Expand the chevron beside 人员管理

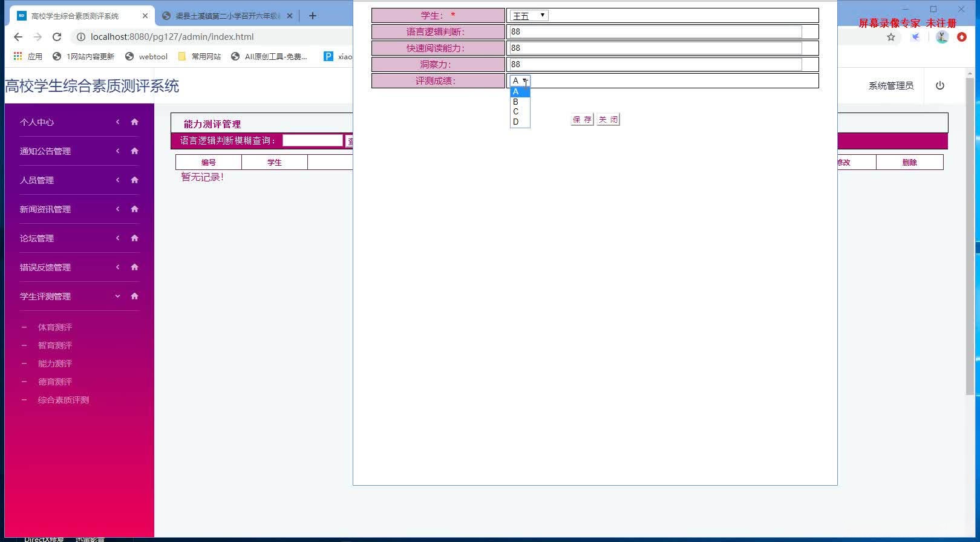pos(117,180)
